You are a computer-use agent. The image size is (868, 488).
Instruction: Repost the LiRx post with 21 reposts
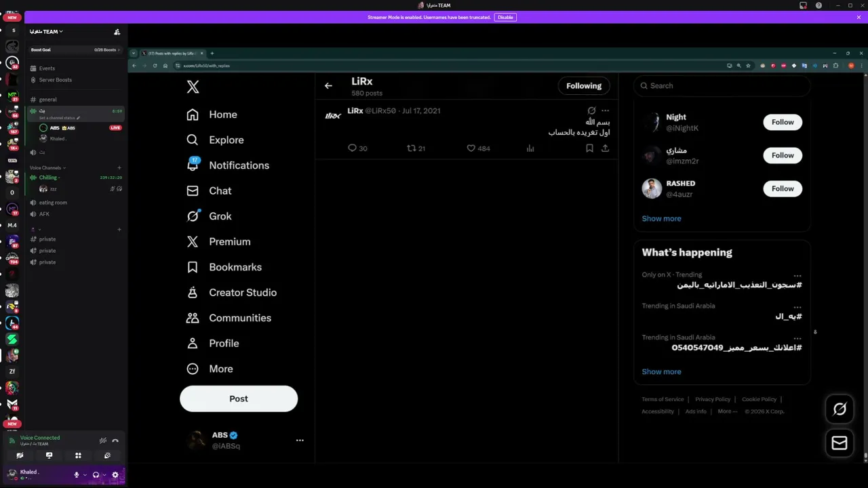pyautogui.click(x=416, y=148)
